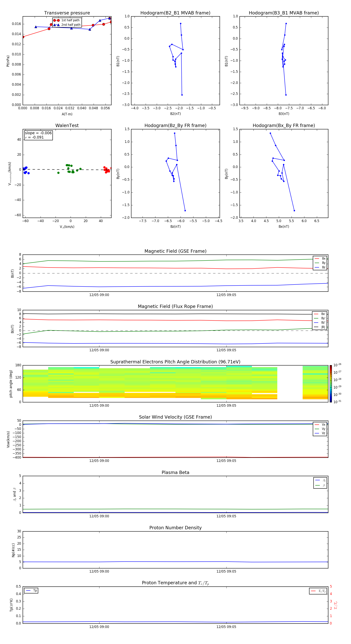Click the 'B3(nT)' x-axis label
This screenshot has height=644, width=351.
point(284,114)
